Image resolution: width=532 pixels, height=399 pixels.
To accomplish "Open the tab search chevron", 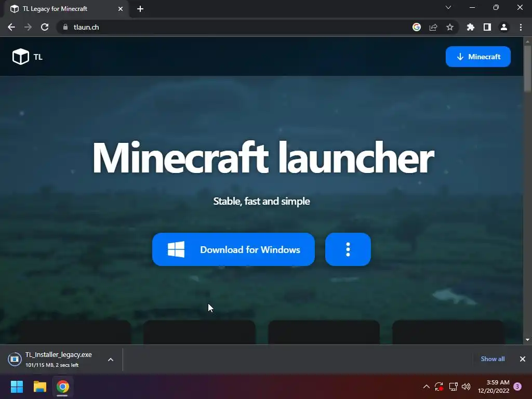I will (x=448, y=7).
